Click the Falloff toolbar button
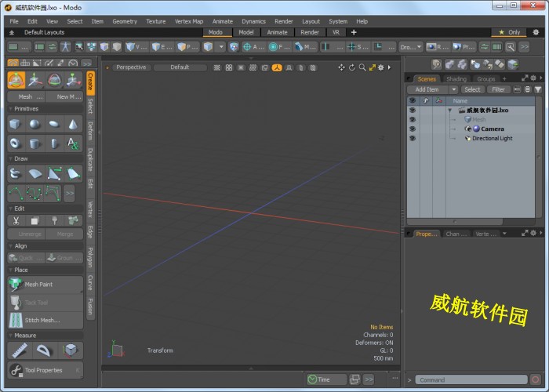The width and height of the screenshot is (549, 392). coord(279,46)
